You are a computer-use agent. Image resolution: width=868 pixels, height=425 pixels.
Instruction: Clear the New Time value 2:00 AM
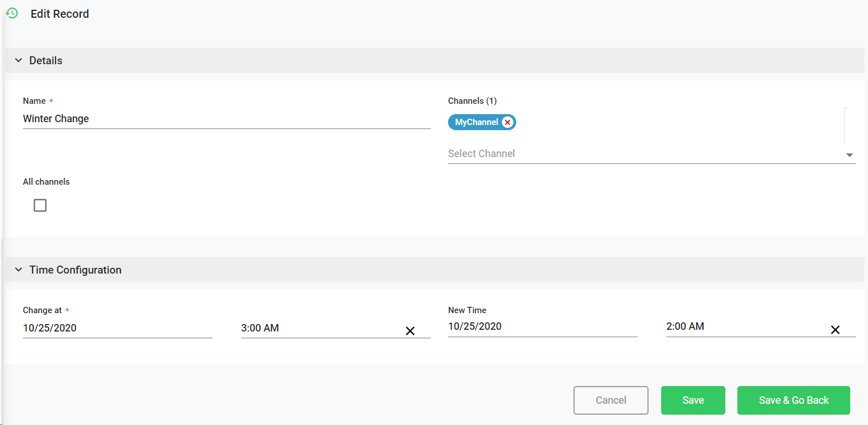(x=835, y=330)
